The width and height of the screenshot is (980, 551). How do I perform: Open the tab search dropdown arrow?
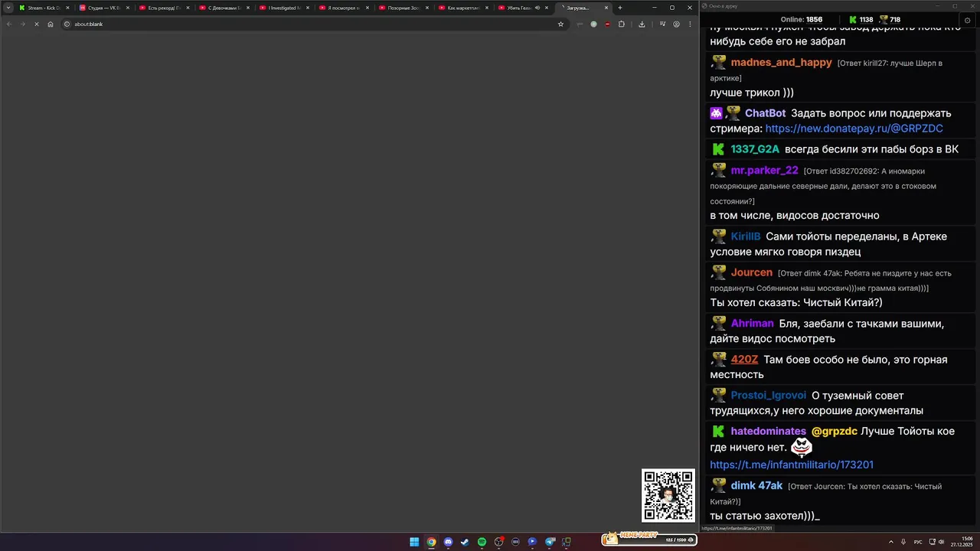click(x=8, y=8)
